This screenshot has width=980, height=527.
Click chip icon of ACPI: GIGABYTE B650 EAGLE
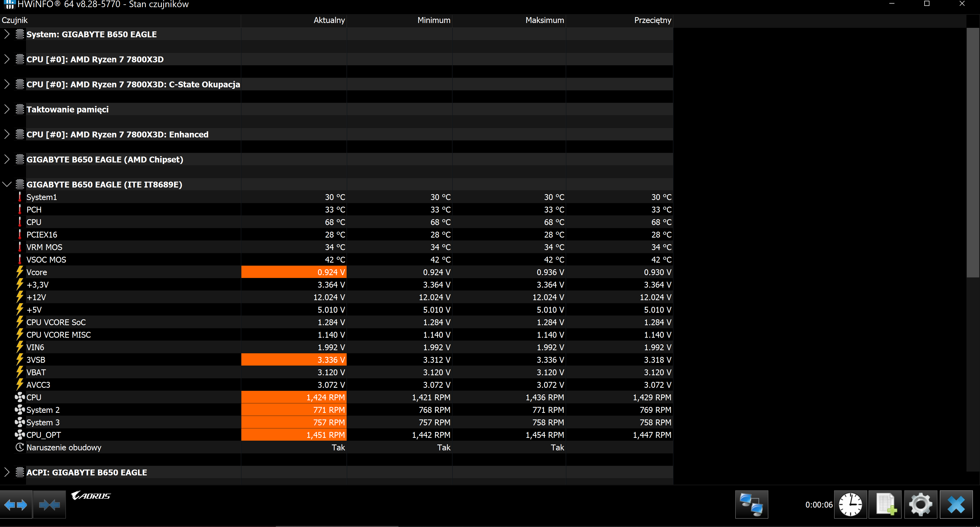pos(20,472)
